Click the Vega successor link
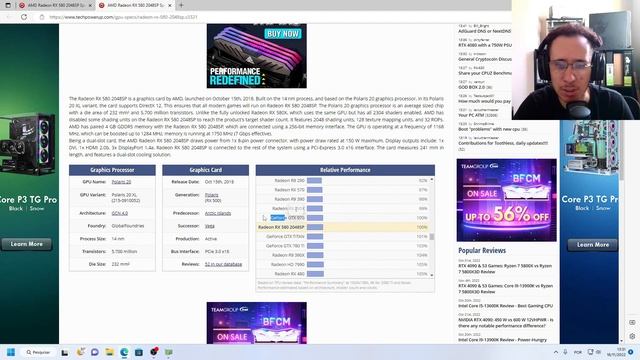 coord(209,226)
